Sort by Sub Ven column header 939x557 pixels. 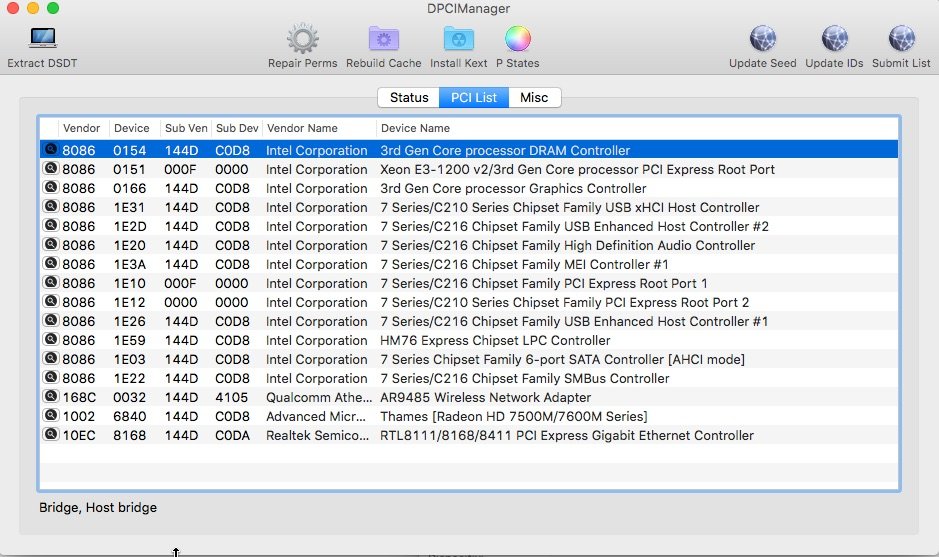coord(186,128)
